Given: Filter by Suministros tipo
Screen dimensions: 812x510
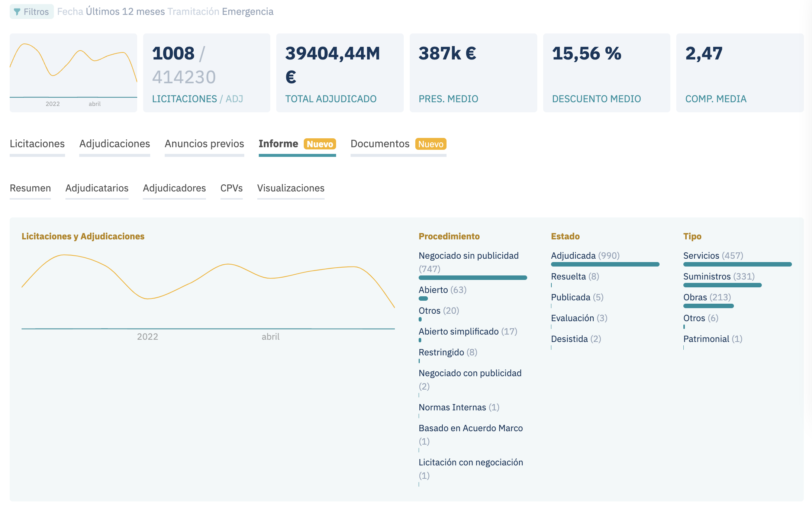Looking at the screenshot, I should 718,277.
